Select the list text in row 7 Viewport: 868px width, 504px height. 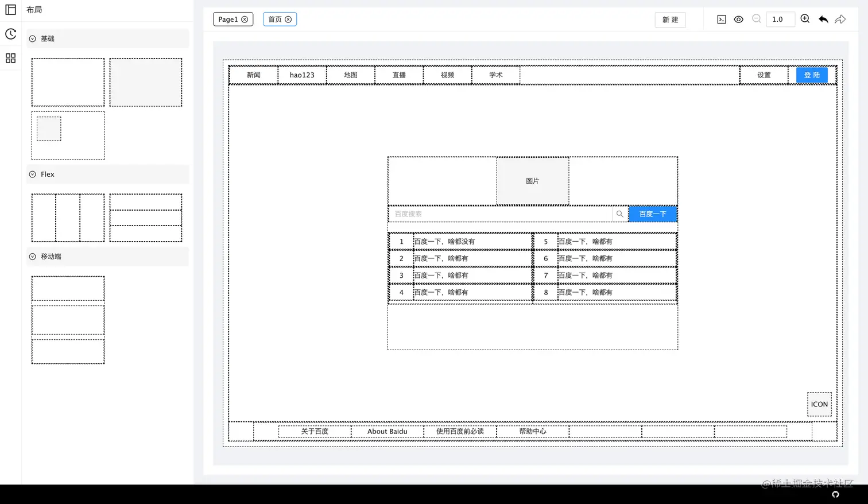click(x=586, y=276)
